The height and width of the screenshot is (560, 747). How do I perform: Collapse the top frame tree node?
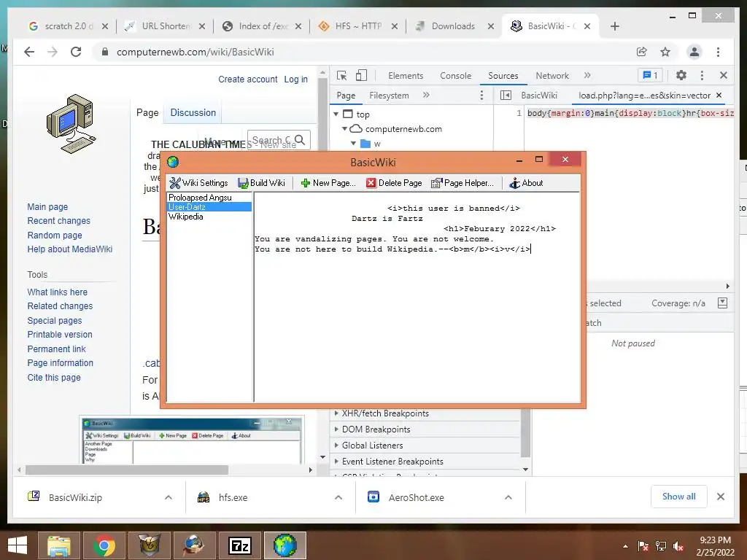tap(336, 114)
